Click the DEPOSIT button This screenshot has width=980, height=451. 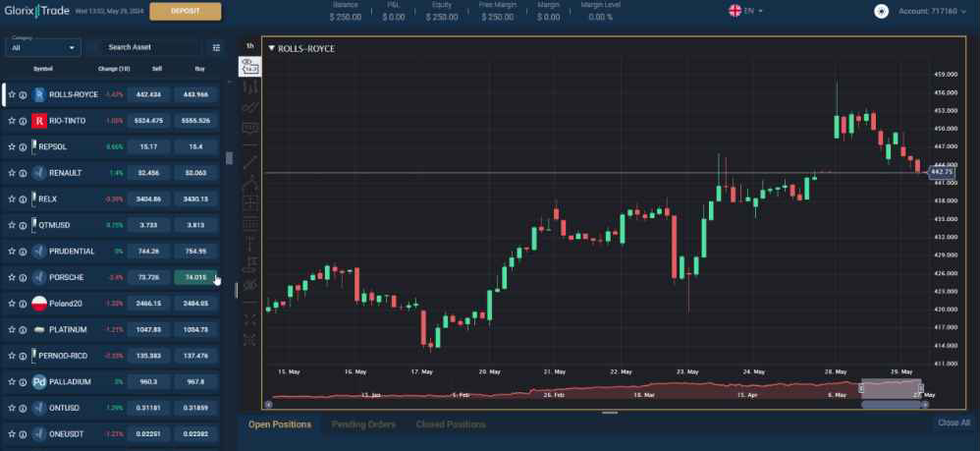pos(185,11)
